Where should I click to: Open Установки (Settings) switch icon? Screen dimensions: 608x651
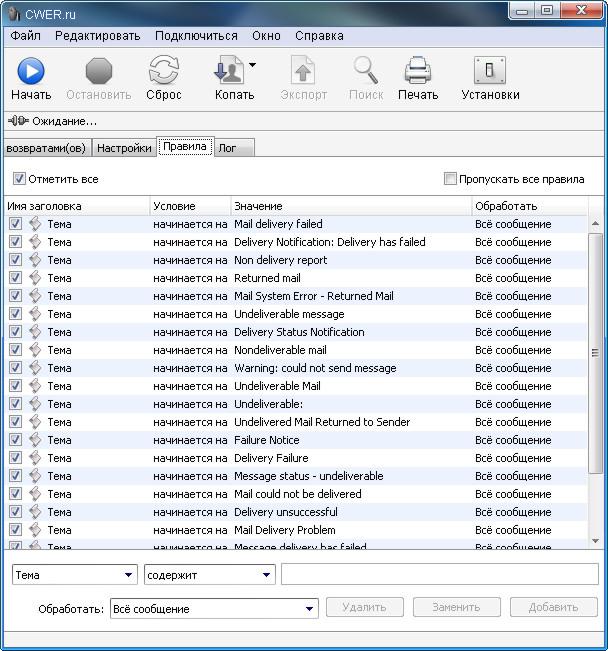click(x=489, y=71)
